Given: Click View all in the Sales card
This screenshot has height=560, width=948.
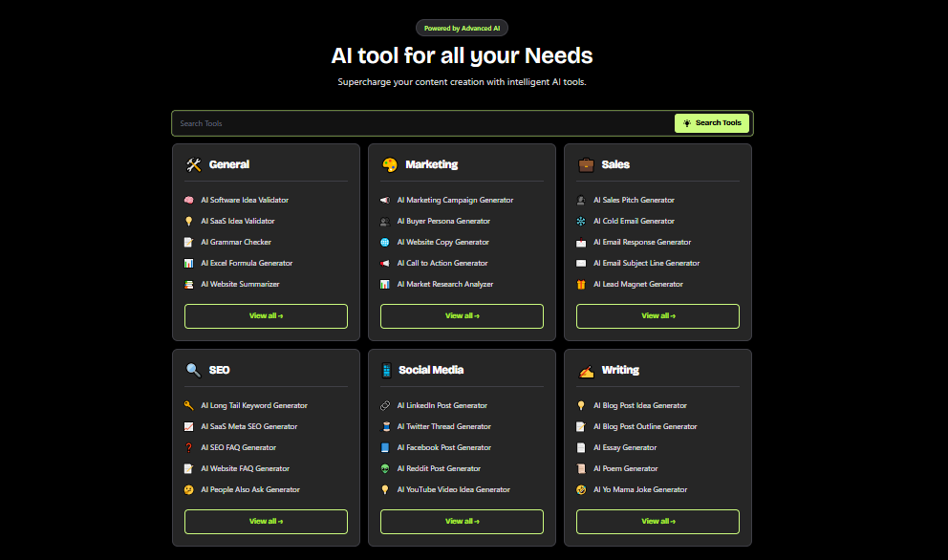Looking at the screenshot, I should [x=657, y=316].
